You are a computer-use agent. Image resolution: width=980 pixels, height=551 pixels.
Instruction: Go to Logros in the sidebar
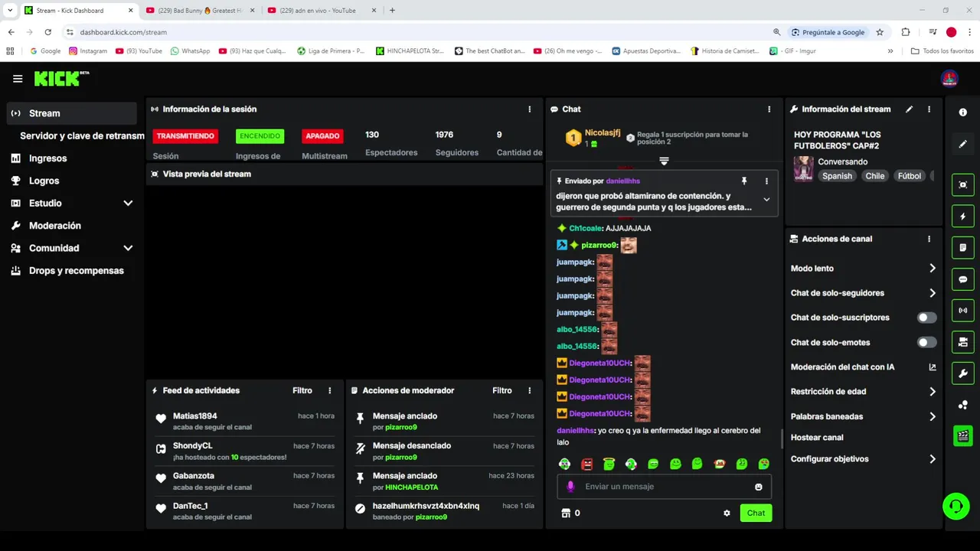tap(44, 181)
